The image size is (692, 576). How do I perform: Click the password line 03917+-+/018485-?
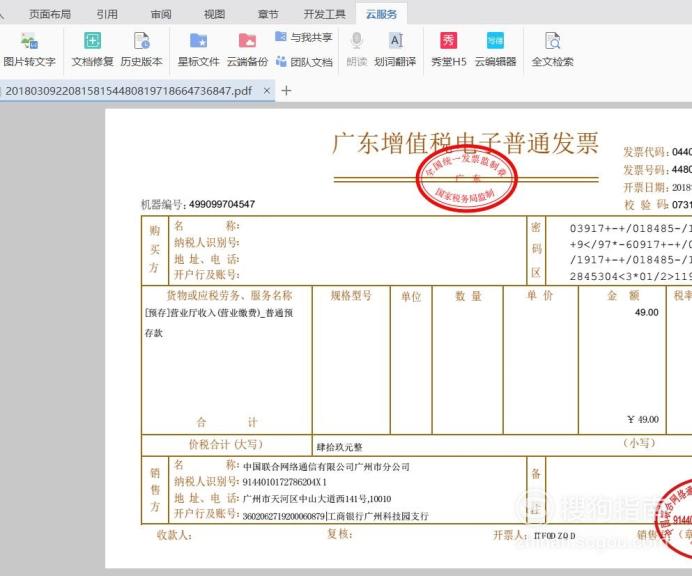click(631, 229)
